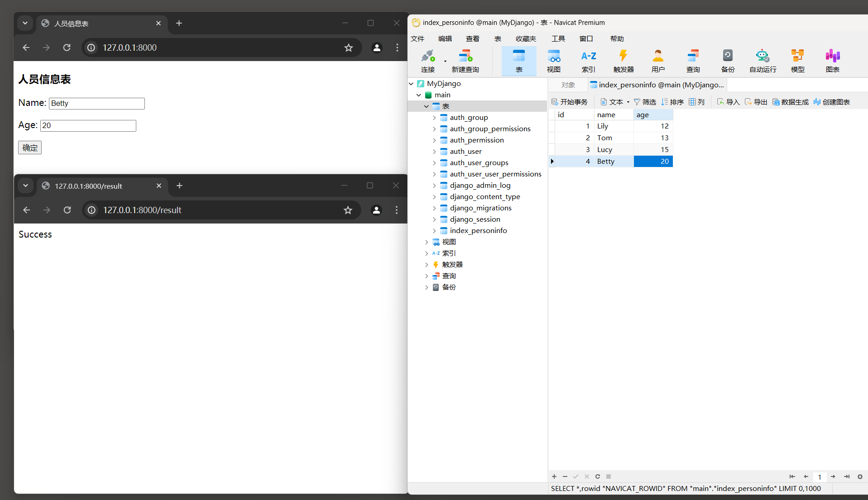Expand the 索引 indexes node
Screen dimensions: 868x500
[427, 253]
